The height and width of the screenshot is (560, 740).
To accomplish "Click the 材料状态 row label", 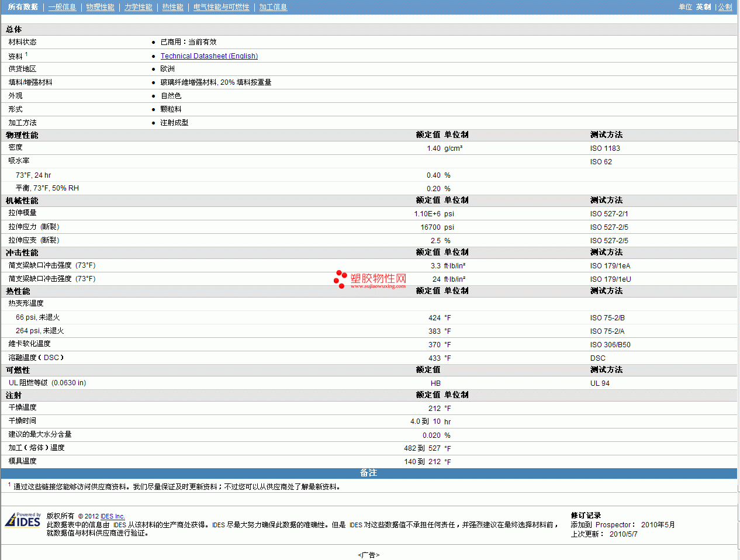I will click(22, 42).
